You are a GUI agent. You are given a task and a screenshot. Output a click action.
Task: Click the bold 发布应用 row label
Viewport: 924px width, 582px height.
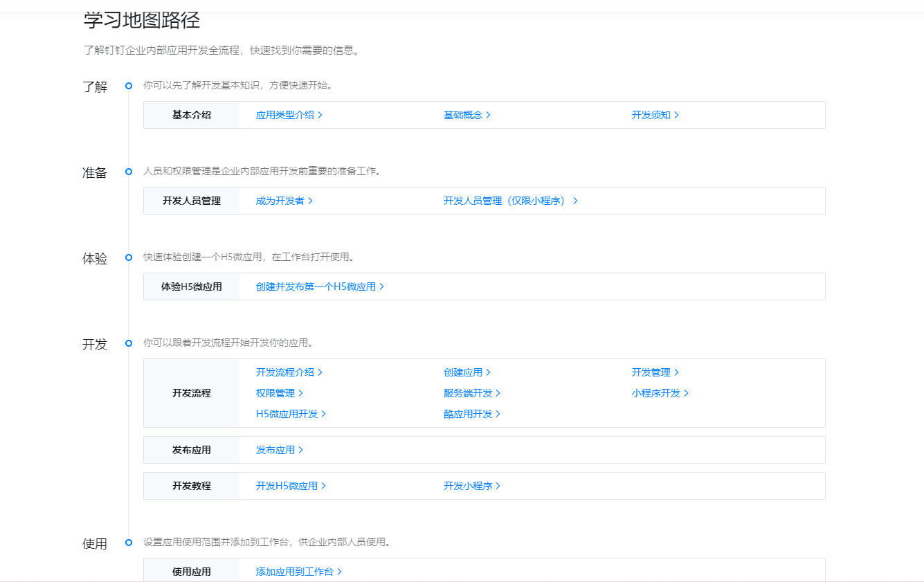tap(192, 450)
